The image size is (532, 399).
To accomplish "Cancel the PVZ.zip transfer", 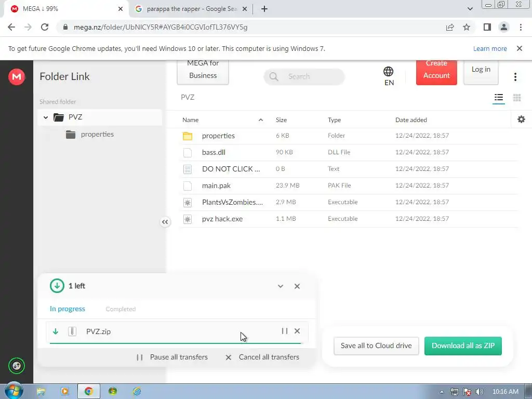I will [x=297, y=331].
